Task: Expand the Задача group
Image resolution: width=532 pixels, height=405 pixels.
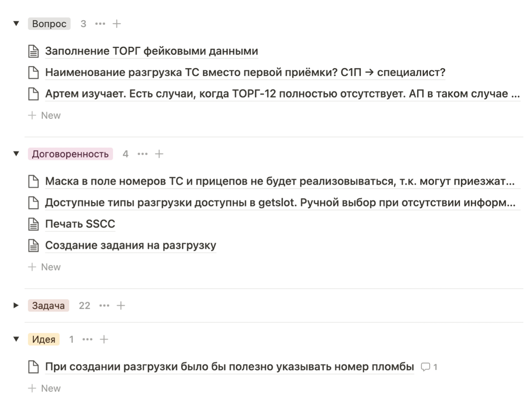Action: pos(16,306)
